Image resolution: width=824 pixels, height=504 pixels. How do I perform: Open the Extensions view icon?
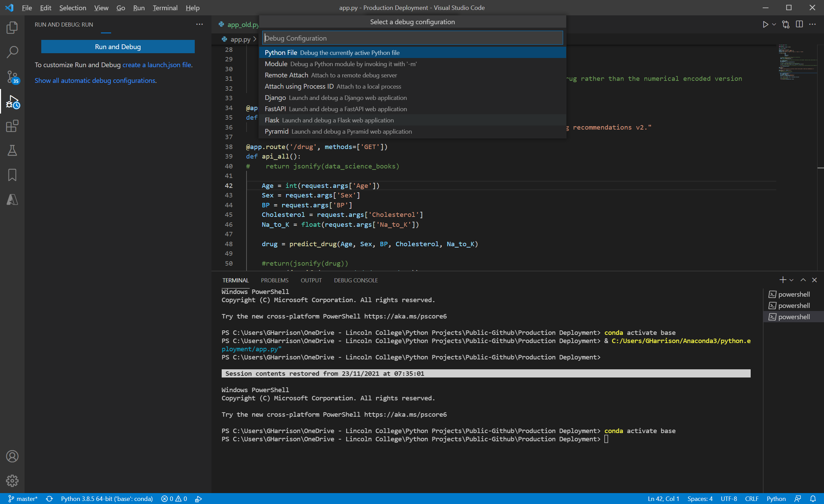[x=12, y=126]
